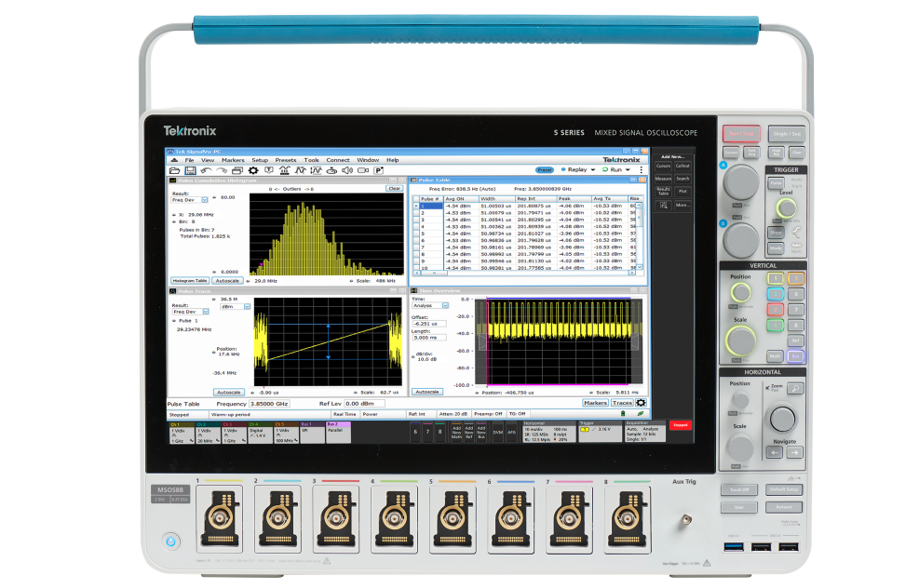Viewport: 919px width, 588px height.
Task: Toggle the red channel 3 hardware button
Action: coord(776,310)
